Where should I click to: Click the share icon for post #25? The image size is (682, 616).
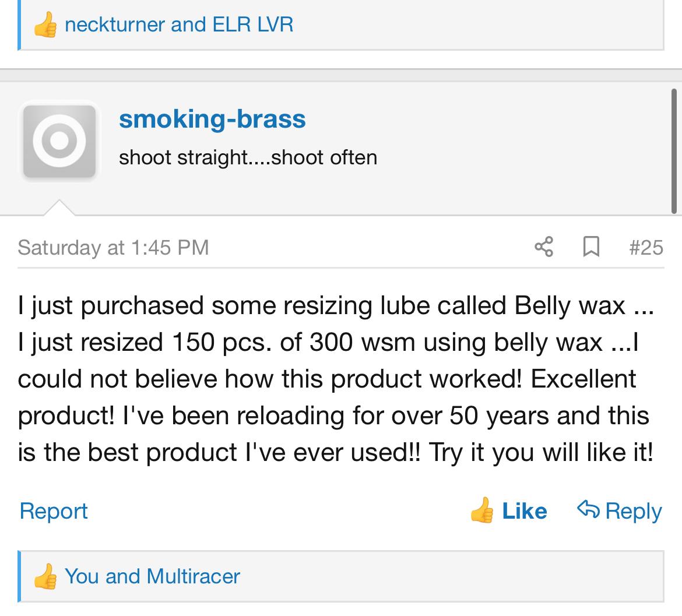pos(543,247)
